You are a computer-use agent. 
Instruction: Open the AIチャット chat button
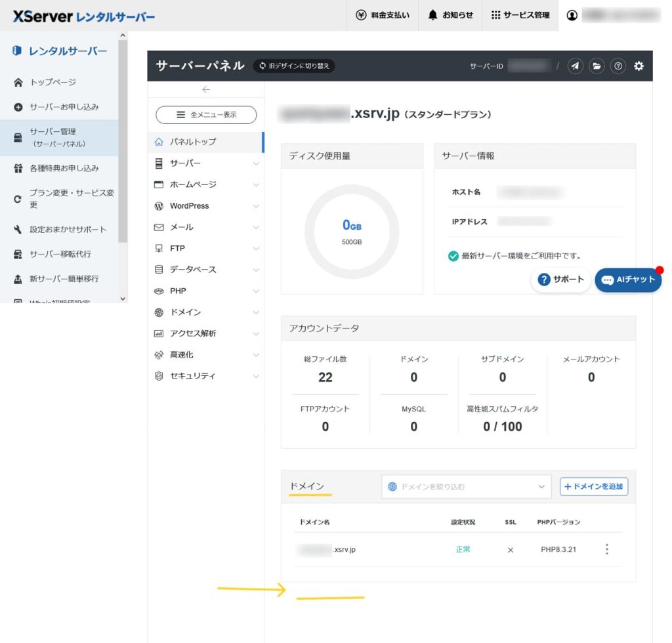(x=628, y=280)
